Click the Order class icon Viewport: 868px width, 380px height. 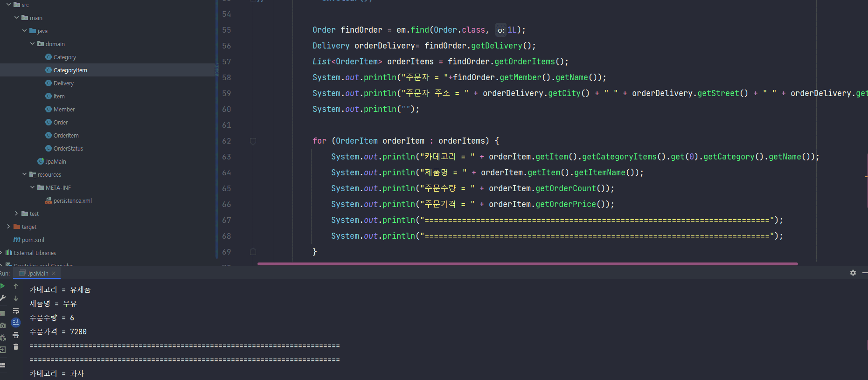(49, 122)
